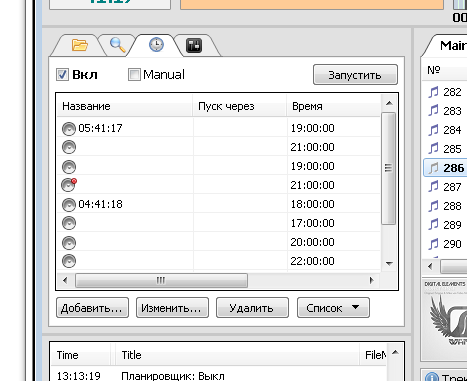This screenshot has width=467, height=381.
Task: Switch to the search magnifier tab
Action: coord(118,45)
